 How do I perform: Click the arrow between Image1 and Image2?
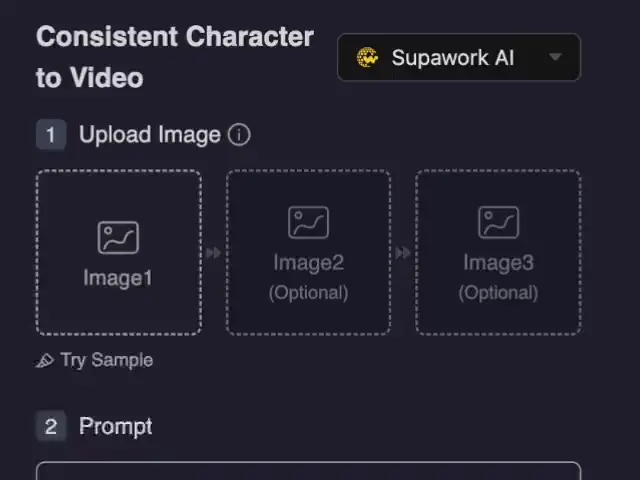tap(213, 253)
